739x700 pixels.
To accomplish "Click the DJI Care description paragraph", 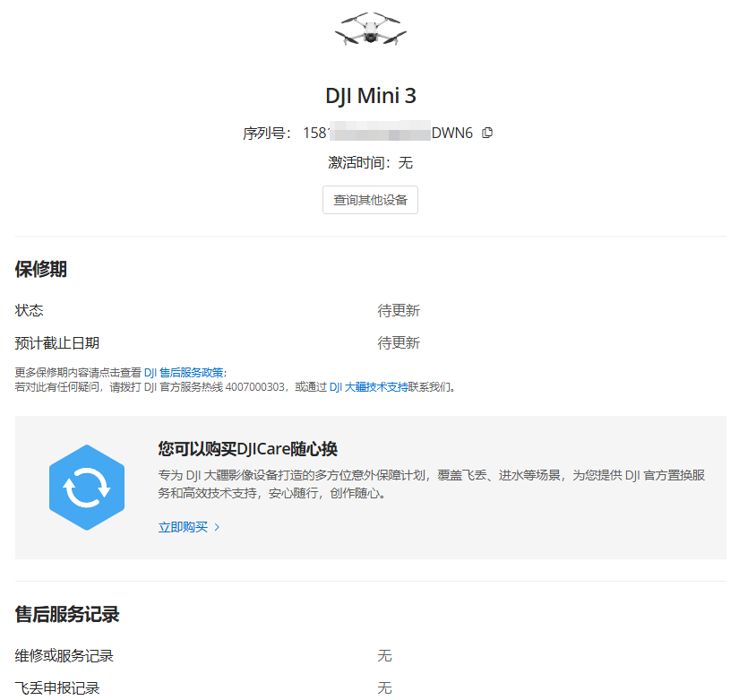I will (x=432, y=484).
